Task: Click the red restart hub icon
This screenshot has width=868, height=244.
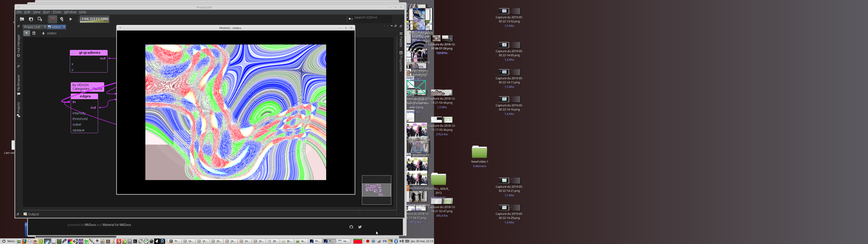Action: point(53,19)
